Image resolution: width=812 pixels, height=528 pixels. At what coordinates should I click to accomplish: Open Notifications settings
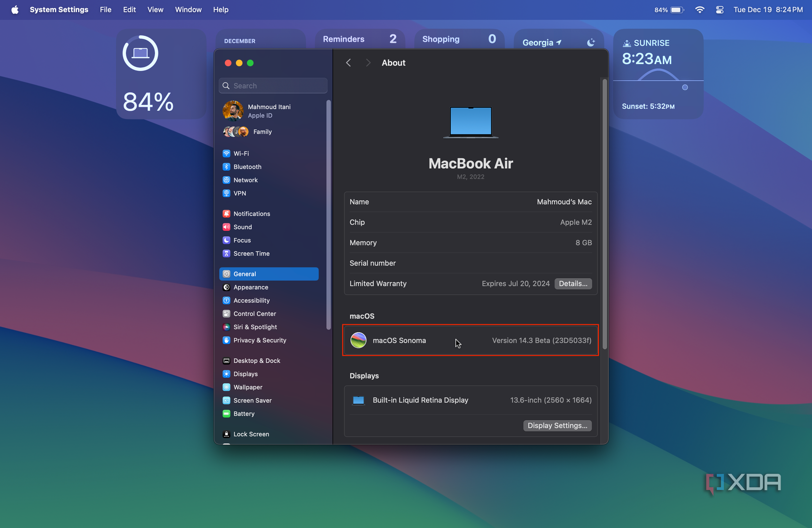point(269,214)
